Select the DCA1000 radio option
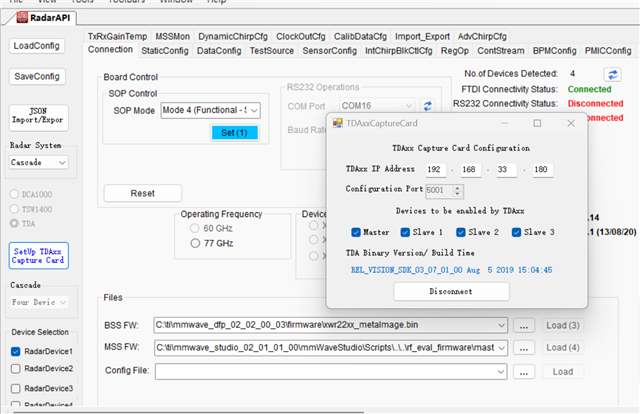The image size is (640, 414). (x=14, y=194)
